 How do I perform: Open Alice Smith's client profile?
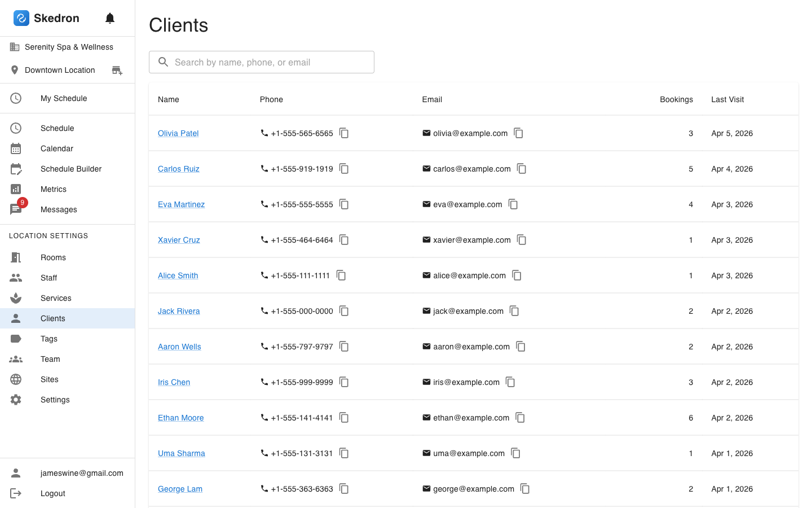[x=178, y=275]
